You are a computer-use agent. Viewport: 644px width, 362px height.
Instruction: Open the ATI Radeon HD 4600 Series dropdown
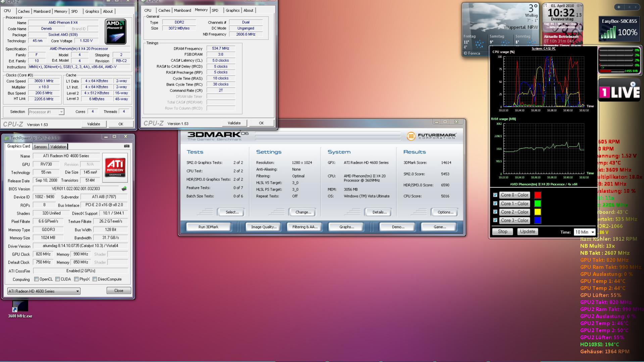(44, 291)
